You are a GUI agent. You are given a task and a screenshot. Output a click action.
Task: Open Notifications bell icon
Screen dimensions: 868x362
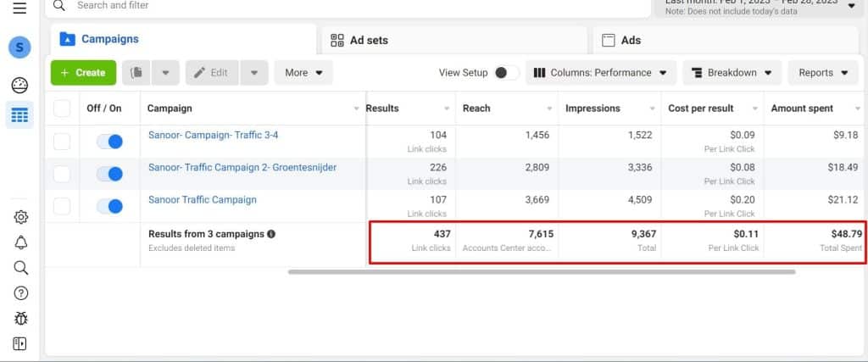(x=20, y=242)
